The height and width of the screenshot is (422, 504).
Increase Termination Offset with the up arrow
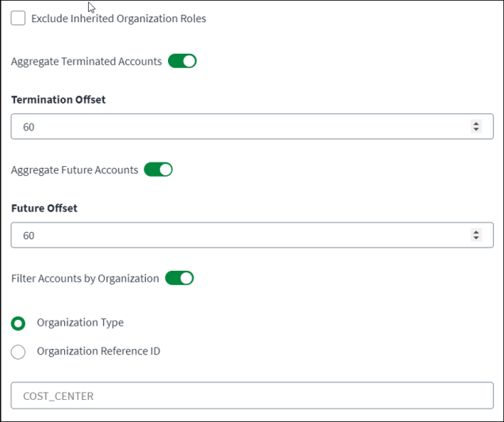[x=476, y=124]
